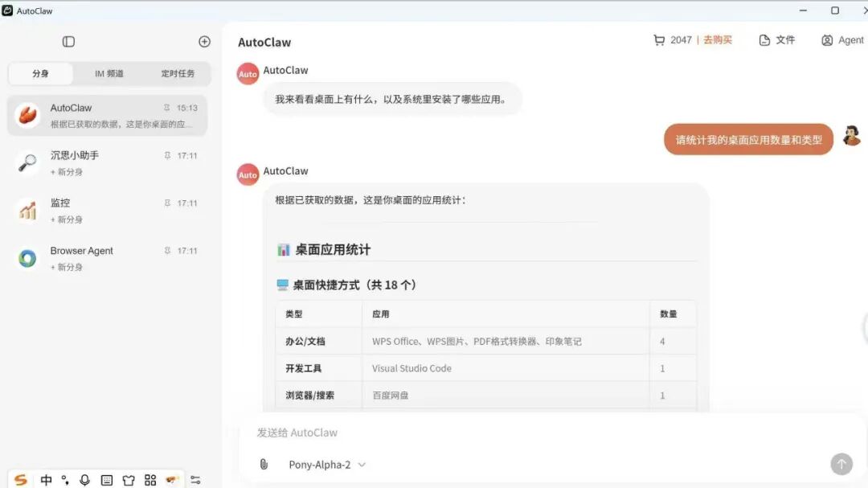Viewport: 868px width, 488px height.
Task: Click the 桌面应用统计 heading
Action: 332,250
